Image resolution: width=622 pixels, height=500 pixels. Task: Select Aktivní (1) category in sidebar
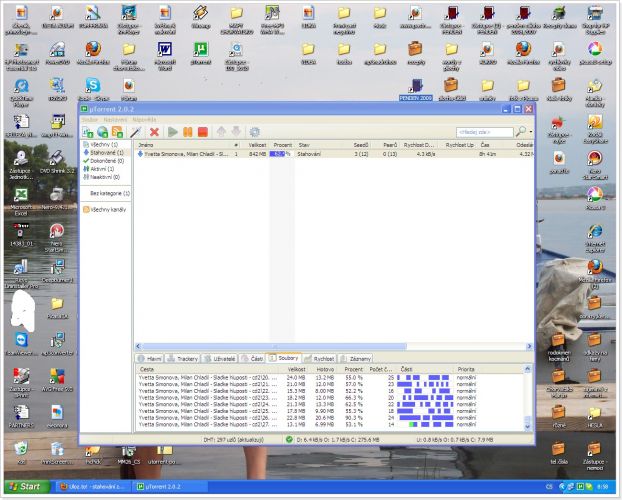pyautogui.click(x=99, y=169)
